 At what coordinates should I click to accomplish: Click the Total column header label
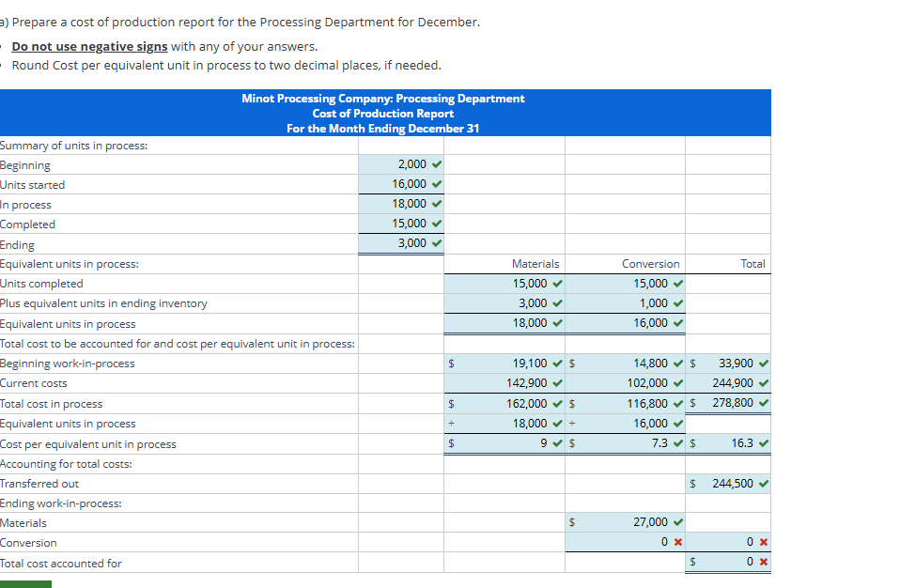752,263
